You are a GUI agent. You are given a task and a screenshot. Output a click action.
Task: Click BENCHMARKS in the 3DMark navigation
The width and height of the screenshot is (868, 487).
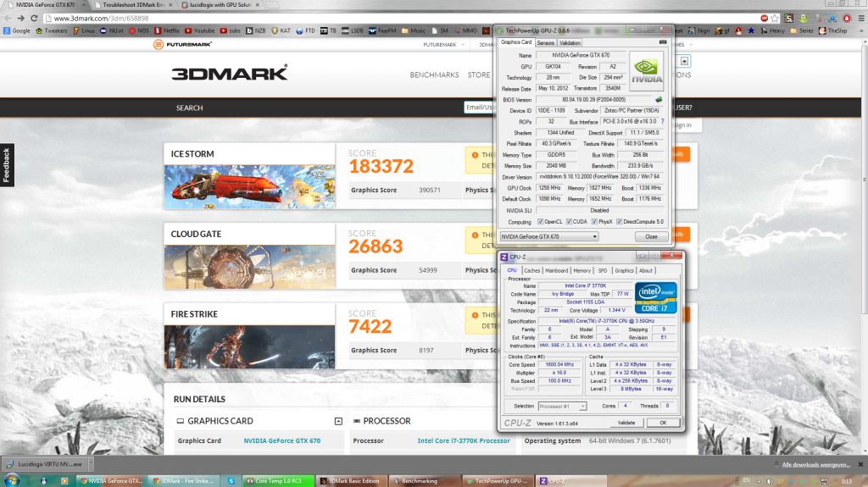[x=434, y=75]
